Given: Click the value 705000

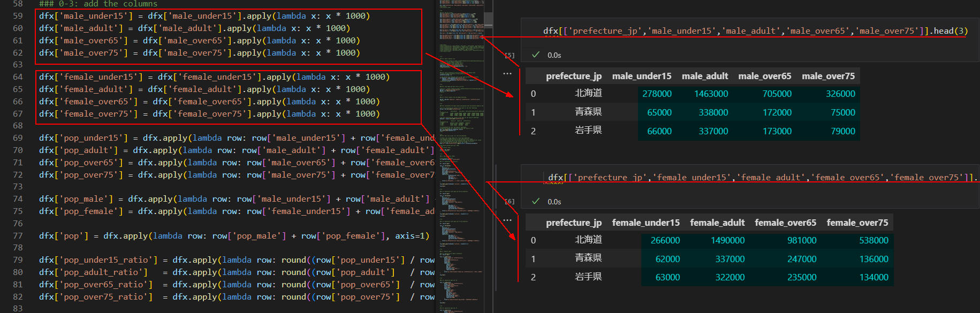Looking at the screenshot, I should coord(777,94).
